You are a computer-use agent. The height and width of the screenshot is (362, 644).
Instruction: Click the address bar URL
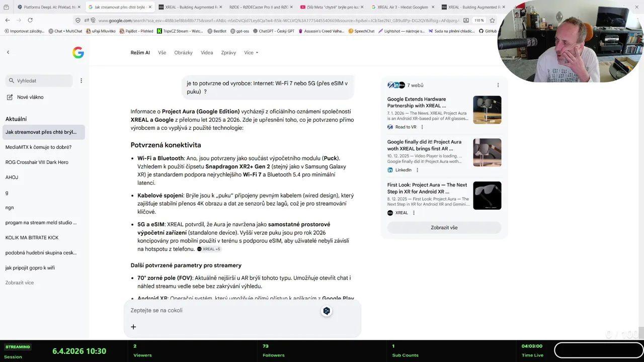pos(279,21)
